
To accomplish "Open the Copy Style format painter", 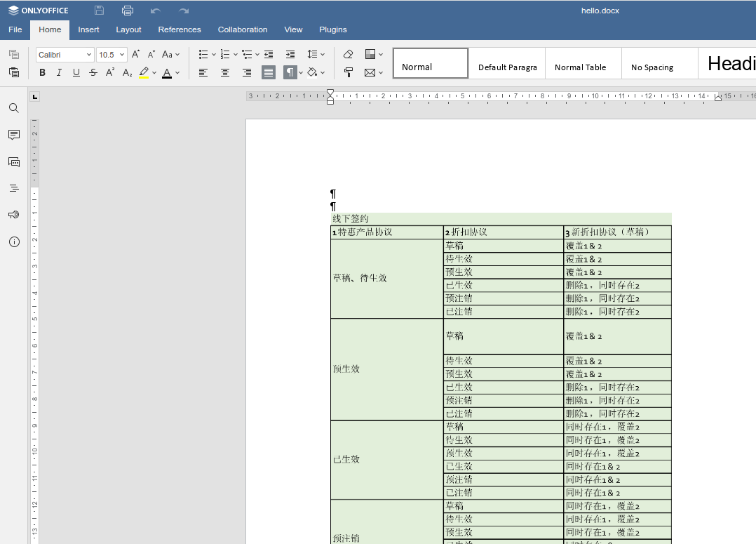I will click(348, 72).
